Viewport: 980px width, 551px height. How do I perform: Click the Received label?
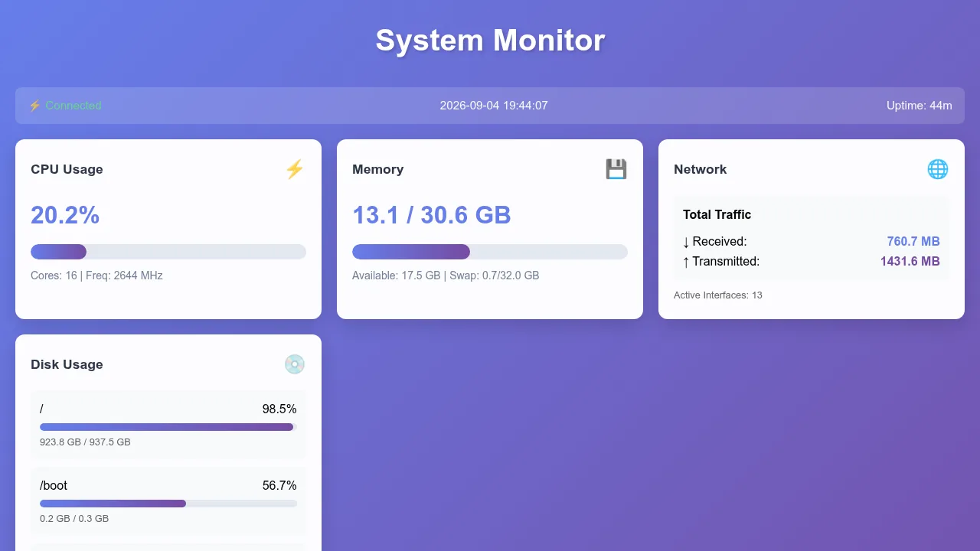point(714,242)
